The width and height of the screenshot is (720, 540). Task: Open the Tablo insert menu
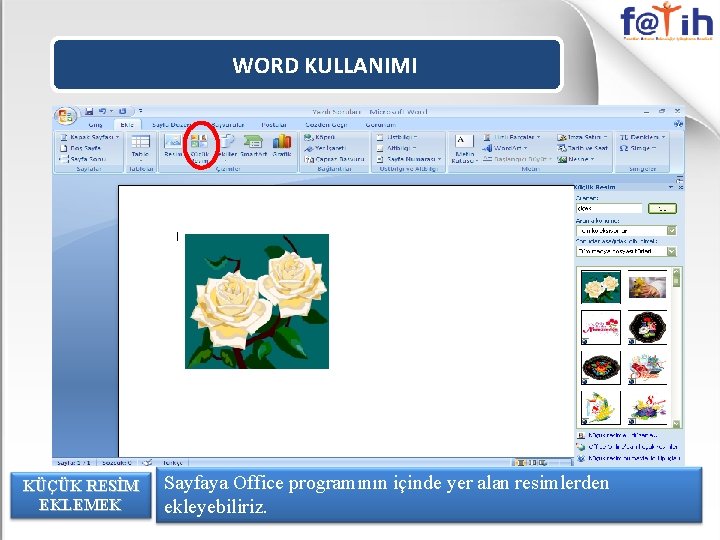click(x=140, y=147)
